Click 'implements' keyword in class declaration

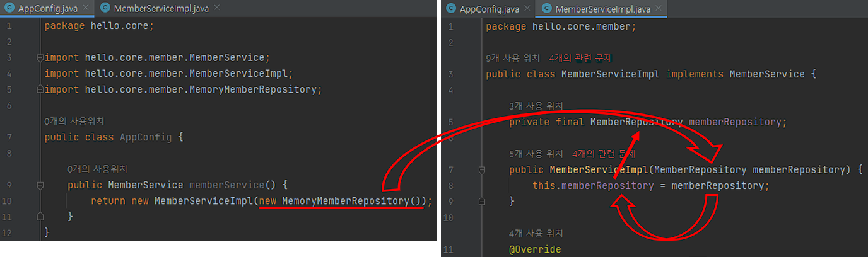click(695, 74)
